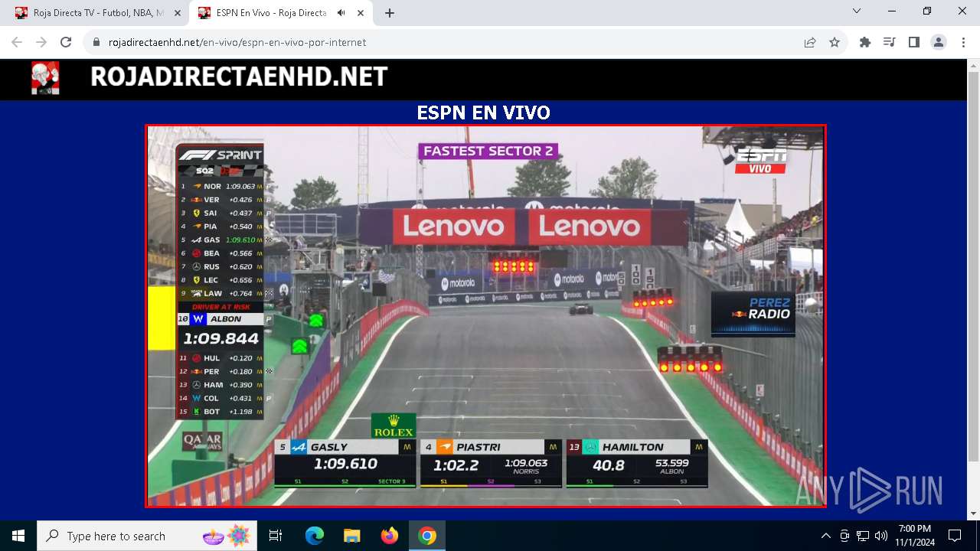Reload the current page

[x=66, y=43]
